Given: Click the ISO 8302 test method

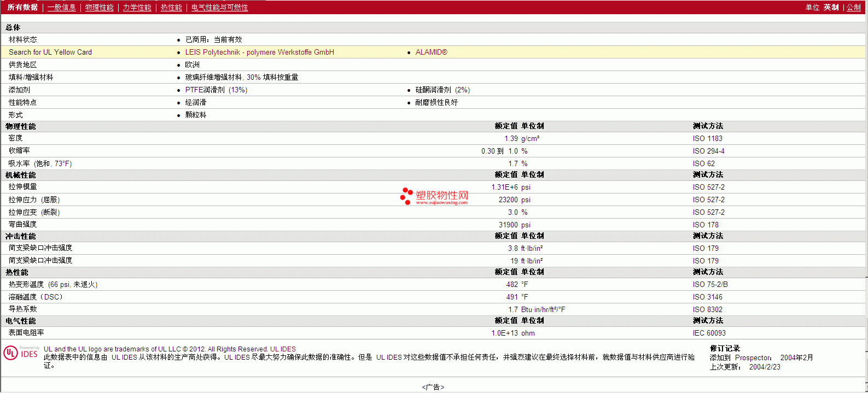Looking at the screenshot, I should point(707,309).
